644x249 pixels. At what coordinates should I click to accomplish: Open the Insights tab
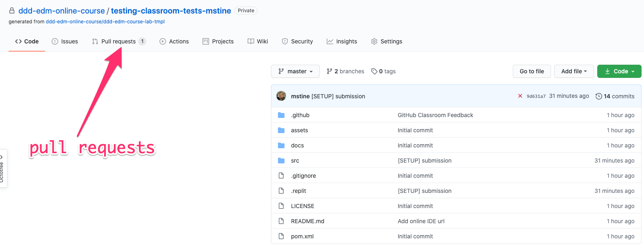(x=342, y=41)
